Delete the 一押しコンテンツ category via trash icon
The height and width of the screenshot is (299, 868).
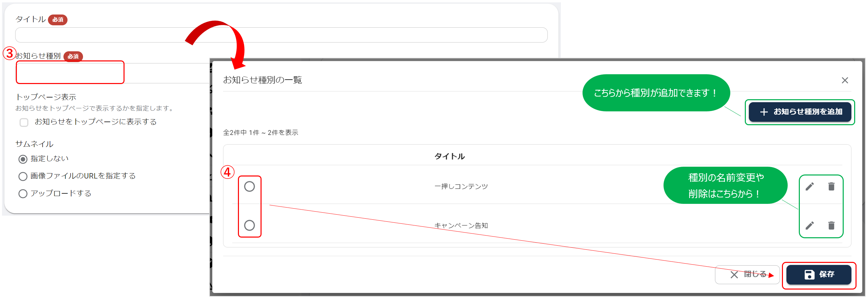(831, 186)
